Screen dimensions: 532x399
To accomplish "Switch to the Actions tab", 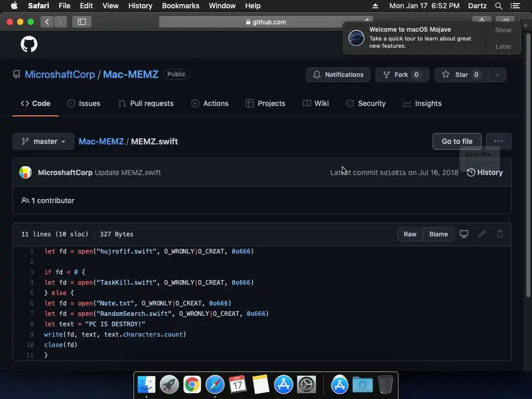I will tap(210, 103).
